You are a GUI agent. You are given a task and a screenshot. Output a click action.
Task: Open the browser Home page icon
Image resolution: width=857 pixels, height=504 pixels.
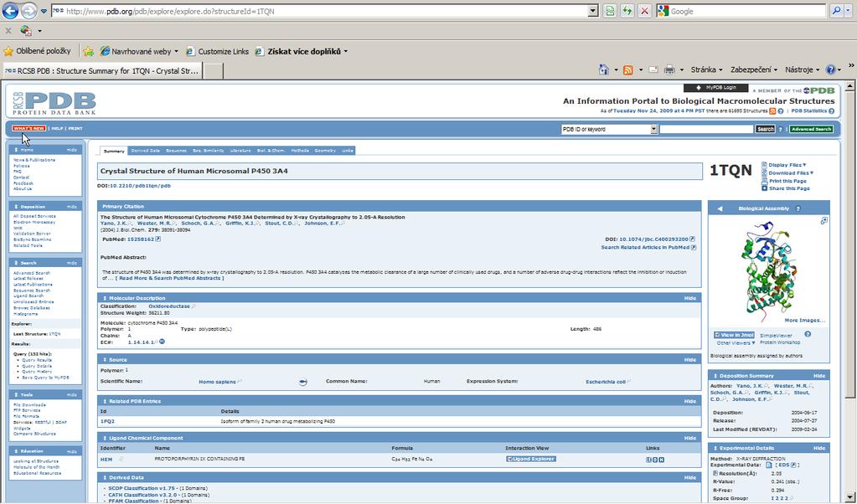tap(603, 69)
